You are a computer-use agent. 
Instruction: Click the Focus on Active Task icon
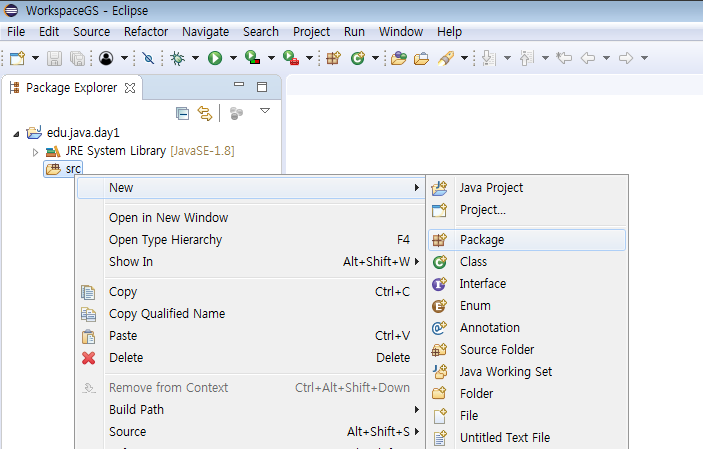click(x=236, y=113)
